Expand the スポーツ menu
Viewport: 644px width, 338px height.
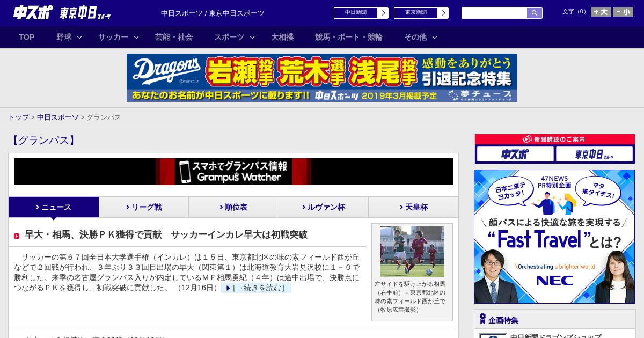coord(235,37)
